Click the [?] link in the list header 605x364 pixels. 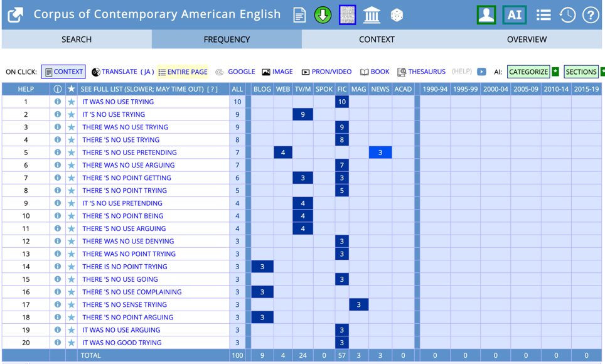pyautogui.click(x=213, y=89)
